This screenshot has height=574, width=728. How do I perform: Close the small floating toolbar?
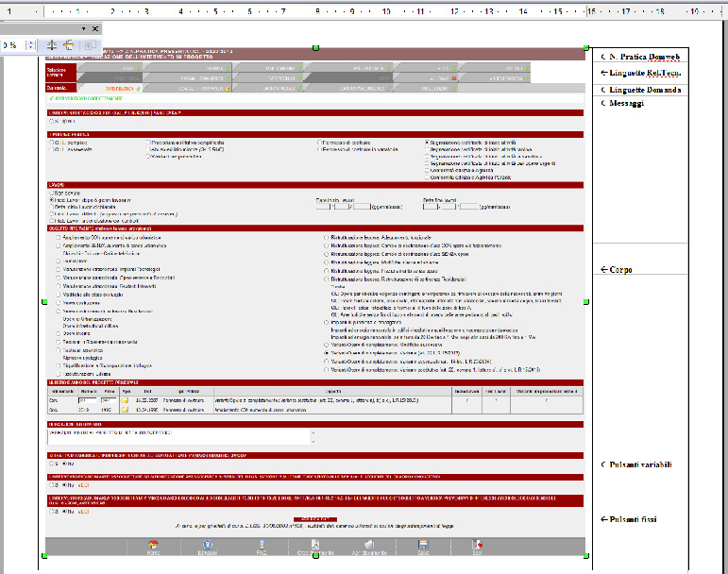coord(96,29)
